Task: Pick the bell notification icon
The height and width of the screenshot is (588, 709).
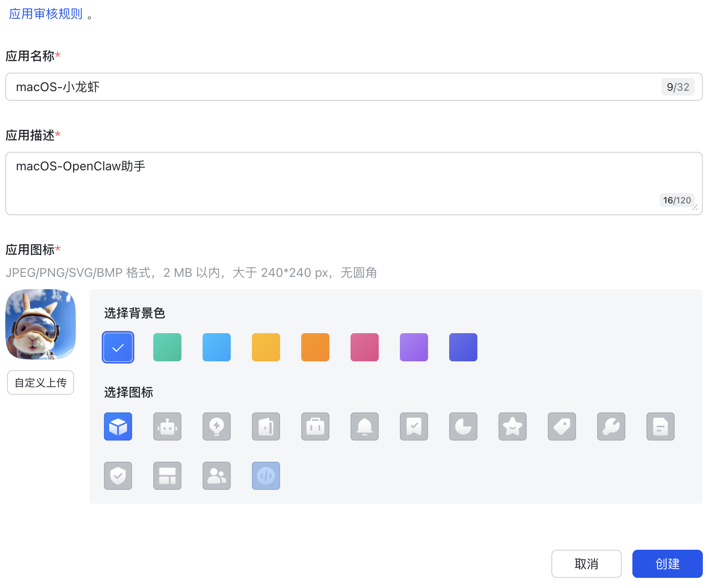Action: pos(365,426)
